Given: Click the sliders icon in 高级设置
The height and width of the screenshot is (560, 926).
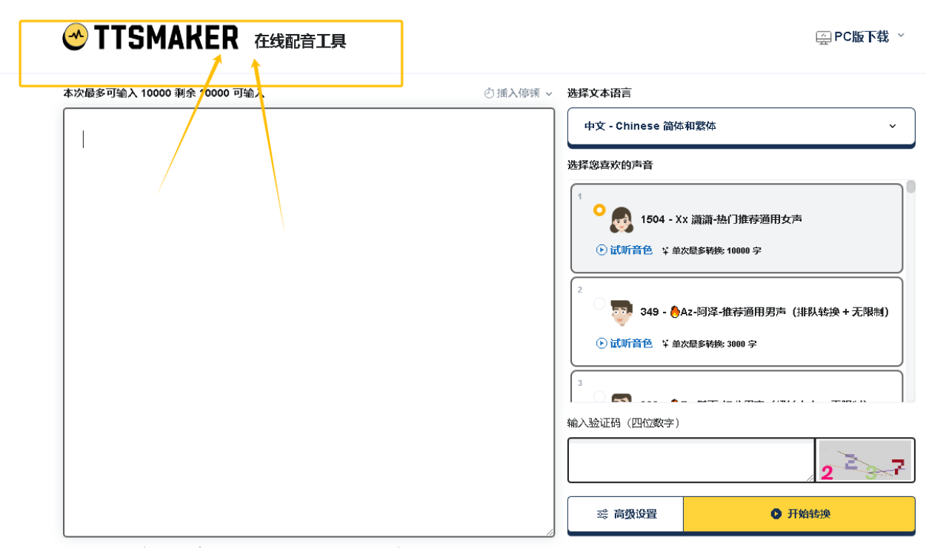Looking at the screenshot, I should click(x=603, y=514).
